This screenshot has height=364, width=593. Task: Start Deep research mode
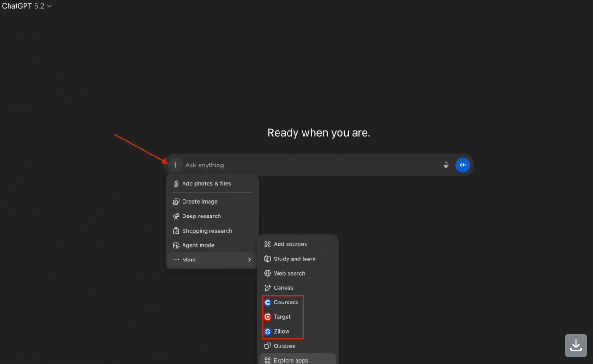[201, 216]
